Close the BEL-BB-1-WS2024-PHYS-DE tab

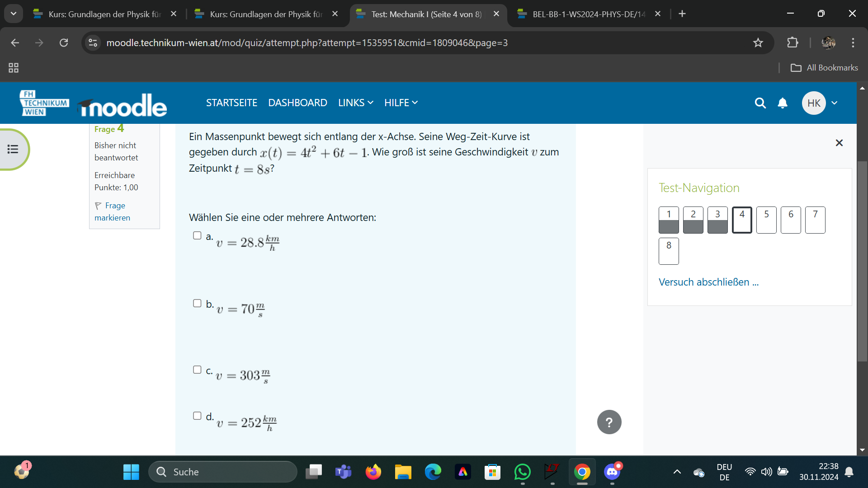click(x=658, y=14)
